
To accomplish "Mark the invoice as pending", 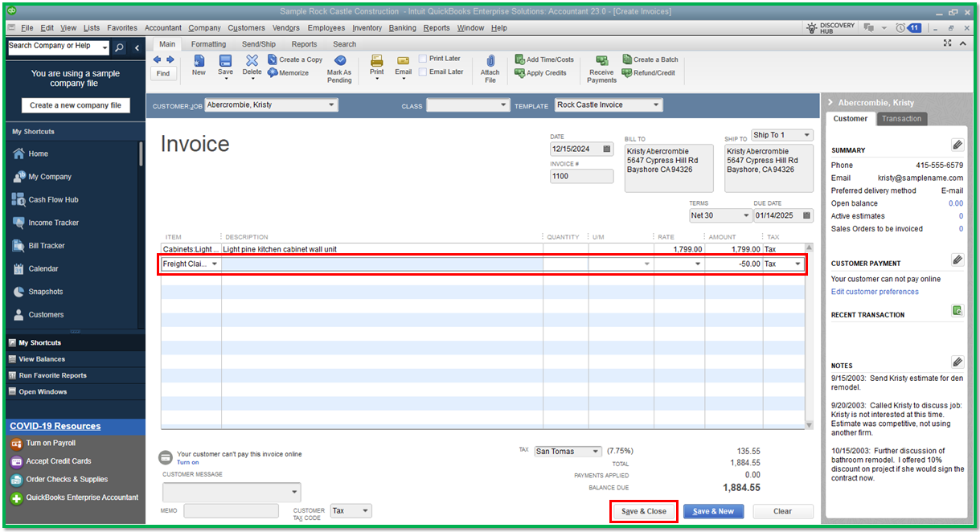I will [x=339, y=69].
